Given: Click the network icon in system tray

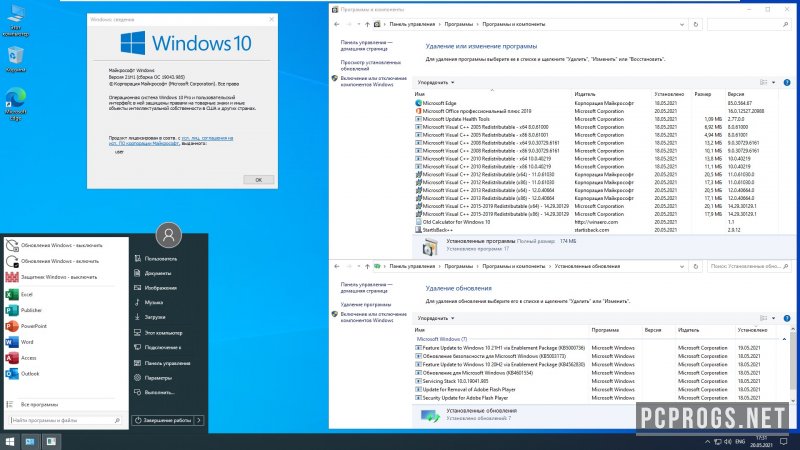Looking at the screenshot, I should 717,441.
